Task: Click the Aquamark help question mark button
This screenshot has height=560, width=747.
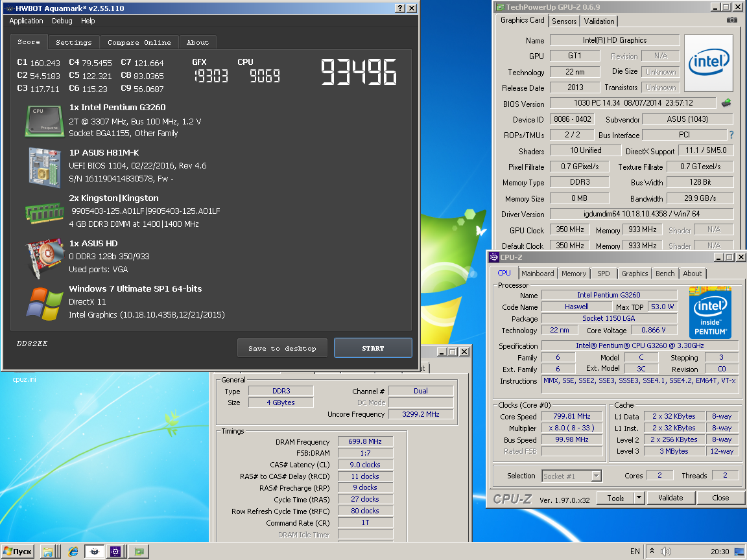Action: pyautogui.click(x=400, y=8)
